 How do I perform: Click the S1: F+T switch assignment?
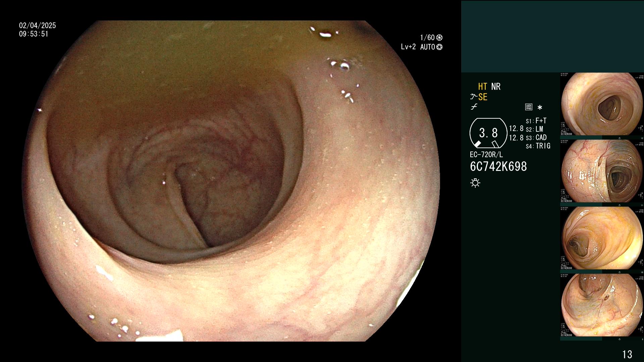(536, 121)
